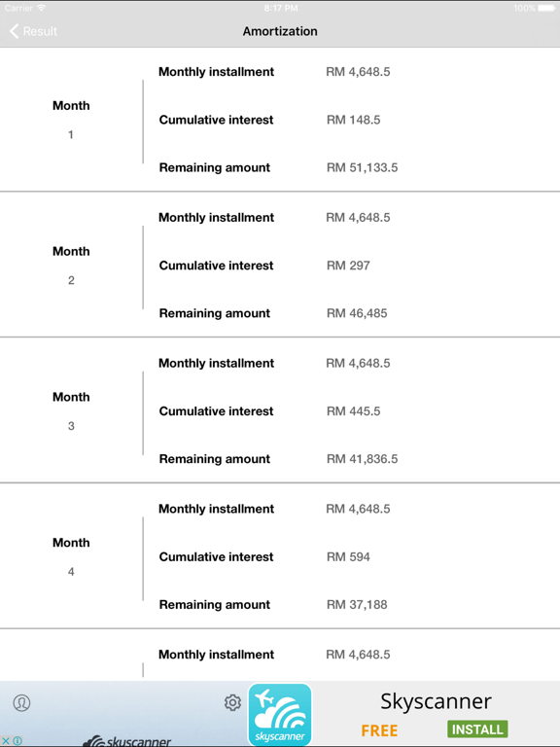Select the Amortization title
560x747 pixels.
(x=280, y=31)
